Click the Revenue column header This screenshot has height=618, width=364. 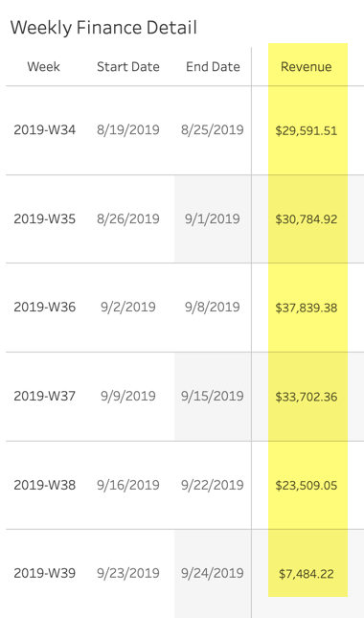click(307, 67)
